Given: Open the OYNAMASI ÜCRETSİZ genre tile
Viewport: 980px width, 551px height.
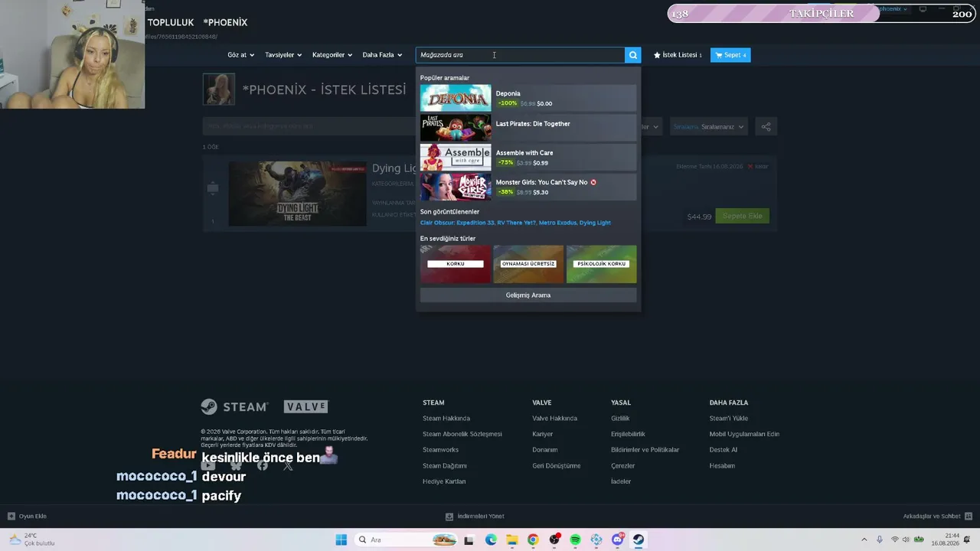Looking at the screenshot, I should [528, 264].
